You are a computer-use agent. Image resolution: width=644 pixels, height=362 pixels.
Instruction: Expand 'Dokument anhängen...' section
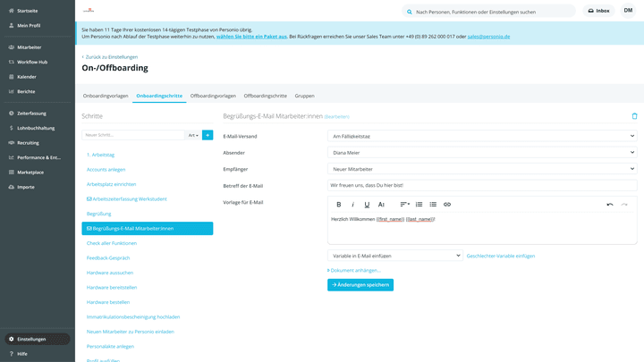point(354,271)
